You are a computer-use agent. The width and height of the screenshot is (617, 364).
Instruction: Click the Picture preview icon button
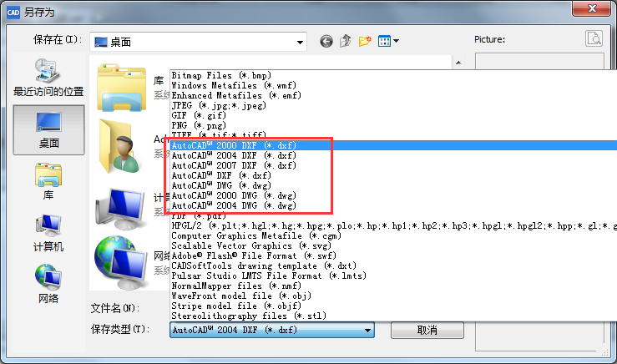[594, 38]
